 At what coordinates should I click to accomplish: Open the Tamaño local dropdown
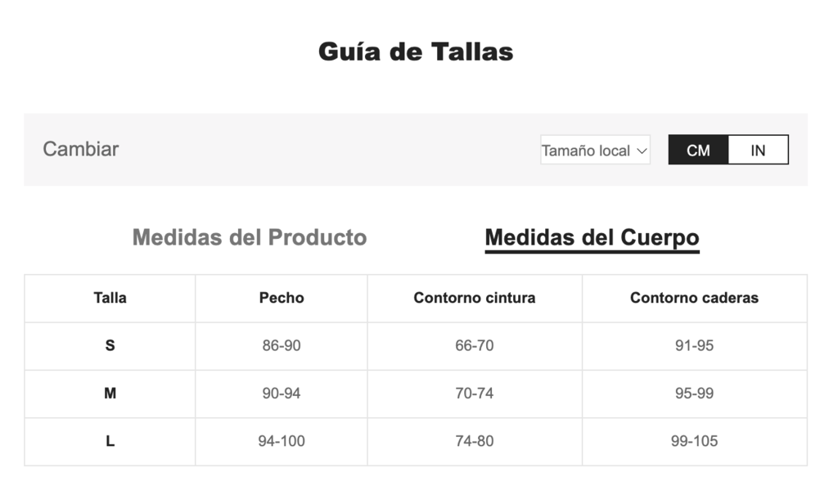pyautogui.click(x=595, y=150)
